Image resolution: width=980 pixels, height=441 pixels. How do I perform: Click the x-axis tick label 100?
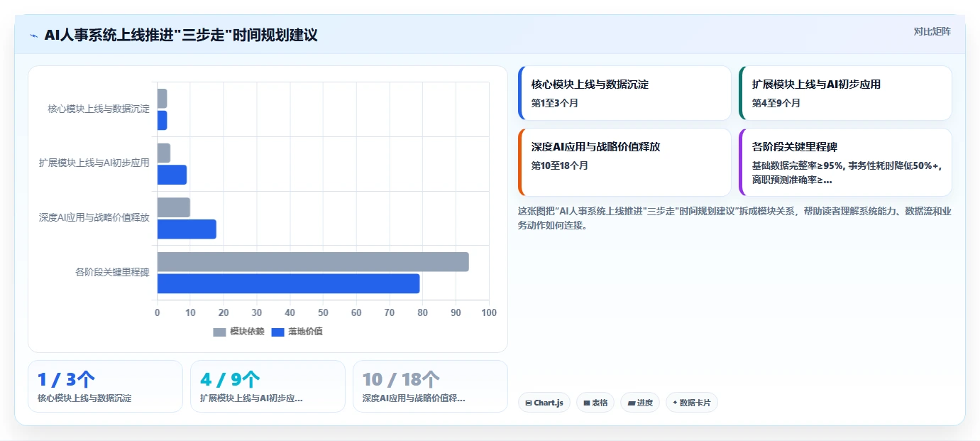pyautogui.click(x=489, y=312)
